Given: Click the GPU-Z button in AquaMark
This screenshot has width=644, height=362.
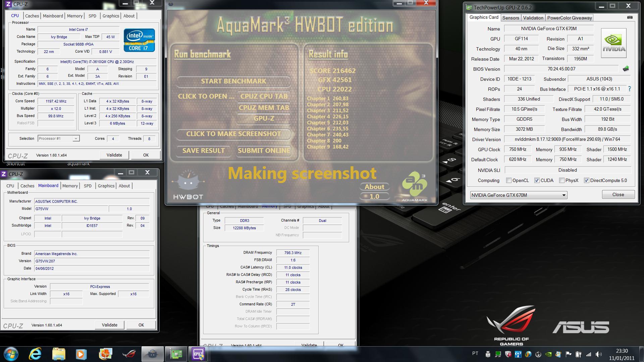Looking at the screenshot, I should (x=264, y=118).
